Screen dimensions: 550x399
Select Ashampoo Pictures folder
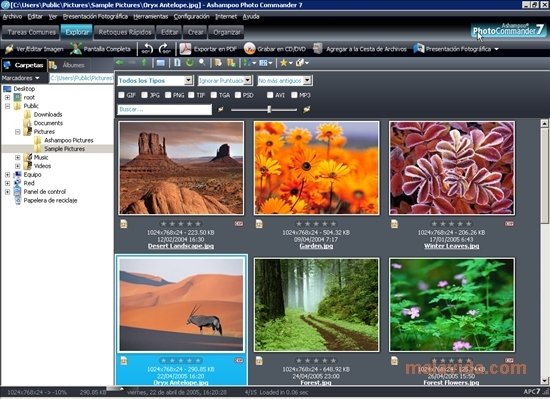pyautogui.click(x=68, y=140)
